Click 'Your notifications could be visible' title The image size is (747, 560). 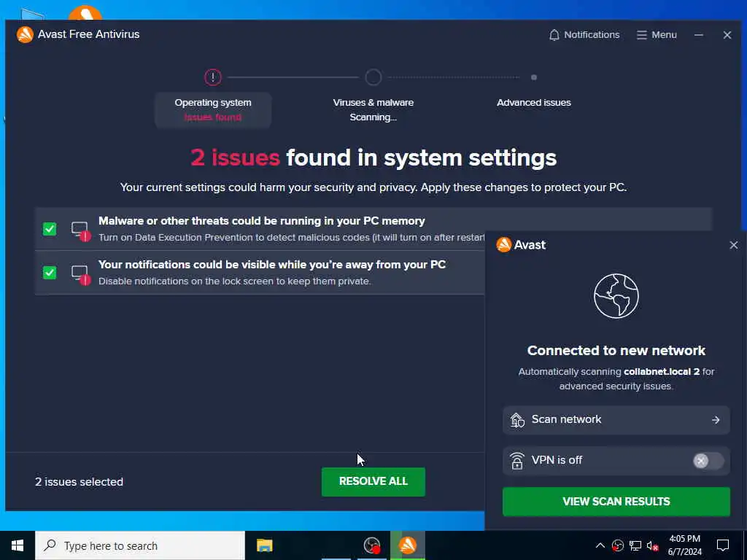[x=272, y=264]
